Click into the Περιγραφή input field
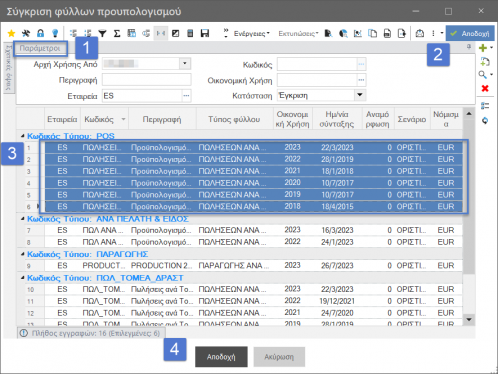 (147, 80)
